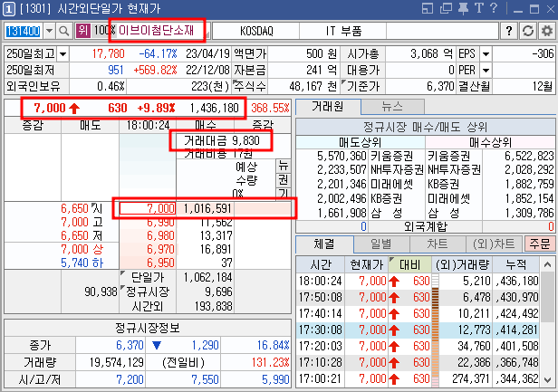Select the (외)차트 tab

pos(494,244)
